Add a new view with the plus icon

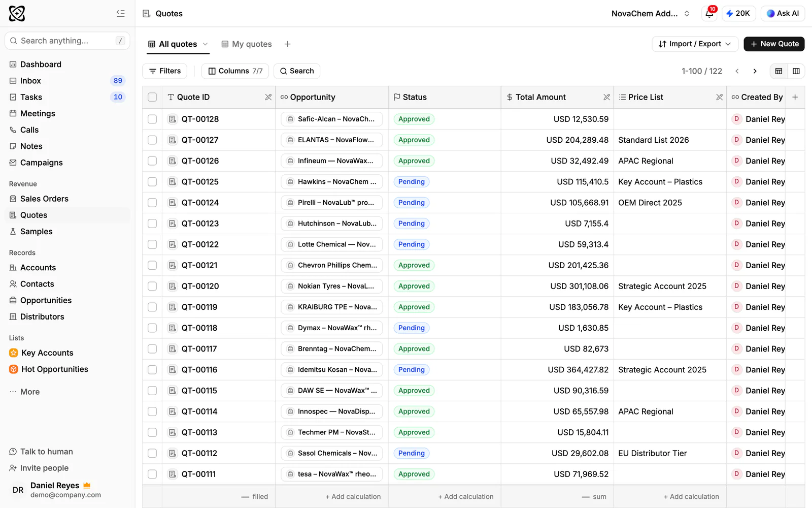click(x=287, y=44)
